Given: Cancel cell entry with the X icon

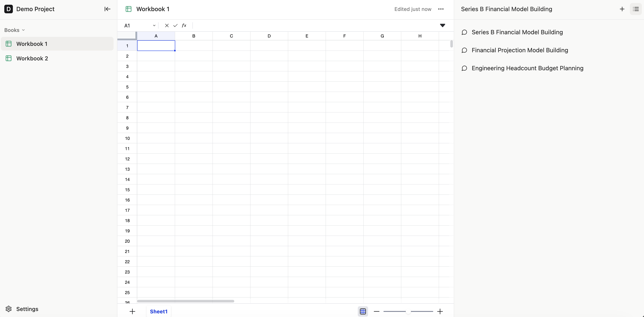Looking at the screenshot, I should click(x=166, y=25).
